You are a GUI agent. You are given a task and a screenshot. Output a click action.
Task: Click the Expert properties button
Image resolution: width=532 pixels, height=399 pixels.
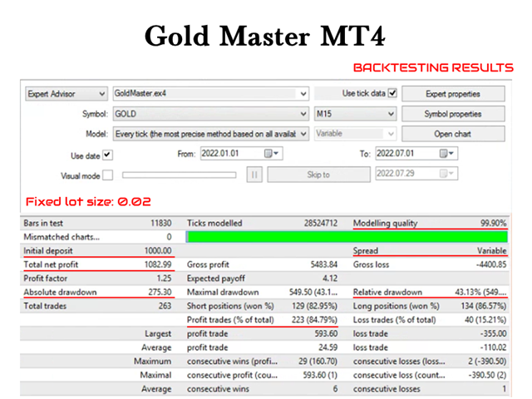(x=453, y=94)
